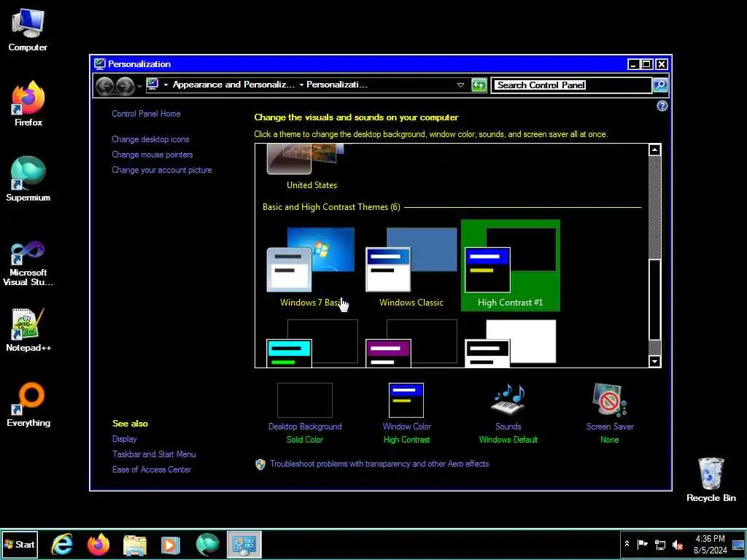Open the recent pages dropdown arrow

coord(139,86)
